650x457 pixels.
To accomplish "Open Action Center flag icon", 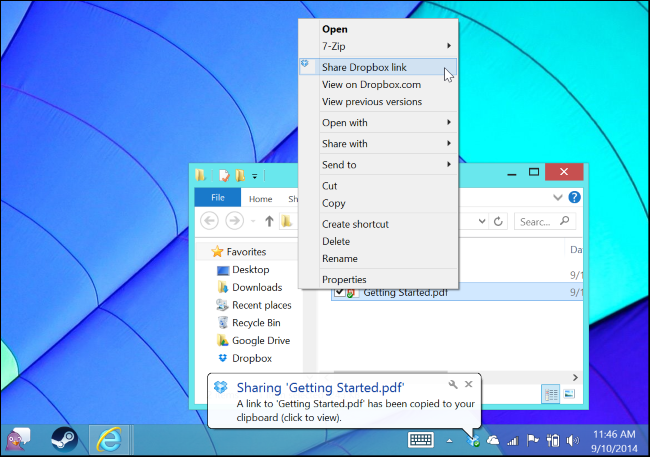I will (x=532, y=440).
